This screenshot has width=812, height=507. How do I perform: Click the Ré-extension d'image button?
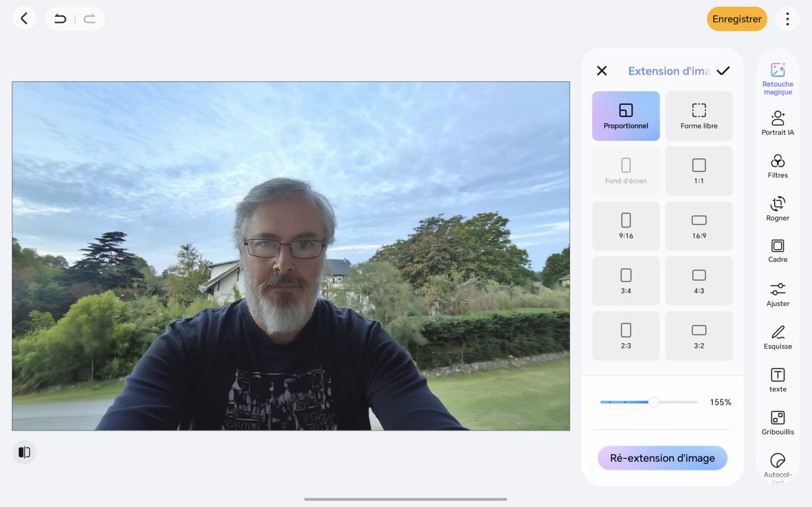662,458
